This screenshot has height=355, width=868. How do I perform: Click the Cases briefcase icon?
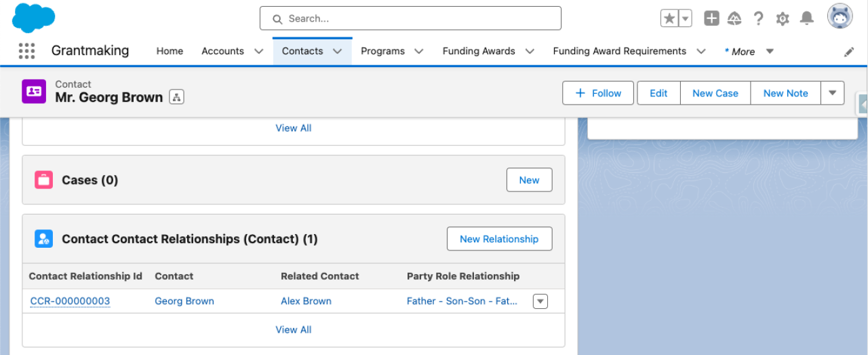(x=44, y=180)
